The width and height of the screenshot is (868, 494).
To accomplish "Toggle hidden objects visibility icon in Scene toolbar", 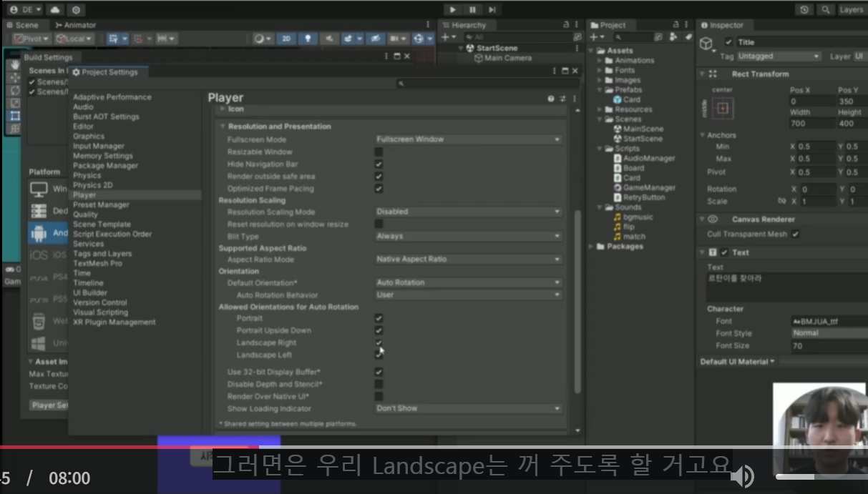I will [x=377, y=39].
